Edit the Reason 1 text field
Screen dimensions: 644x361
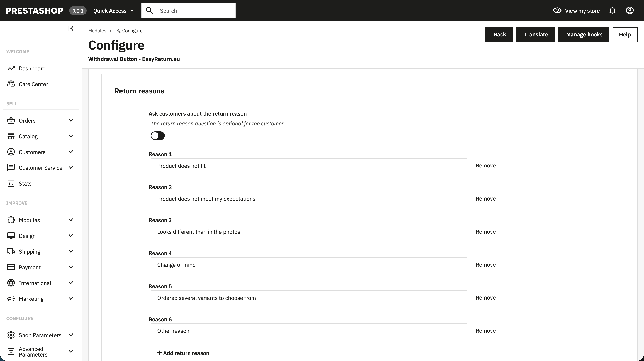click(309, 166)
